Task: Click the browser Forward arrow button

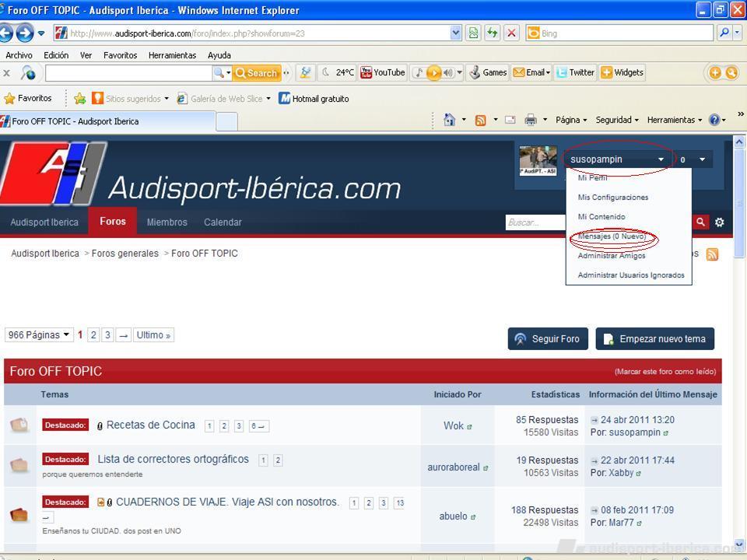Action: (25, 33)
